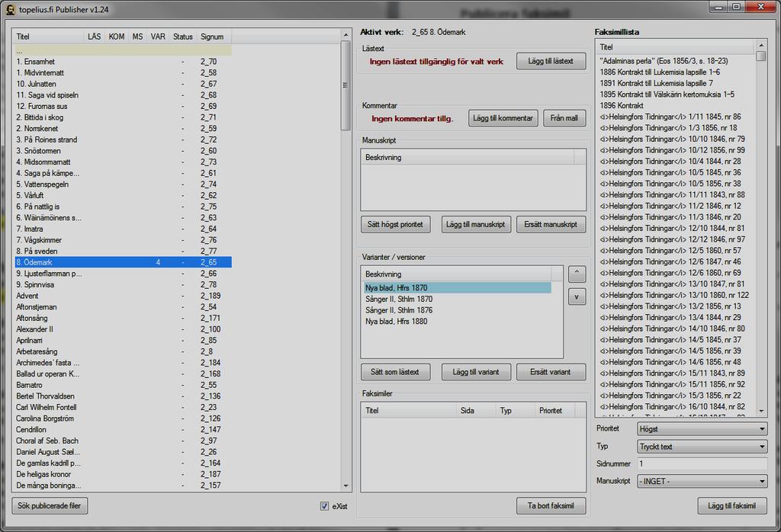781x532 pixels.
Task: Click the Ersätt manuskript button
Action: [551, 224]
